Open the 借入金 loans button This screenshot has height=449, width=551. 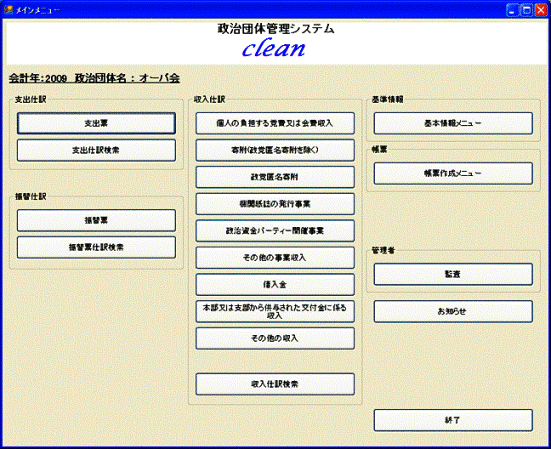(275, 285)
